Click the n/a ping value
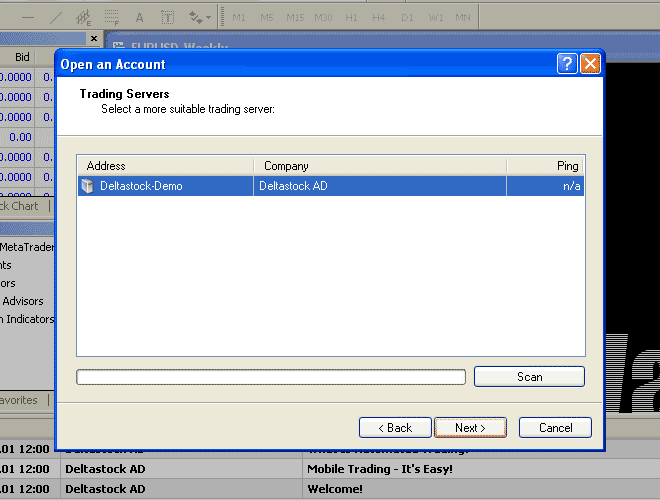This screenshot has width=660, height=500. click(572, 186)
